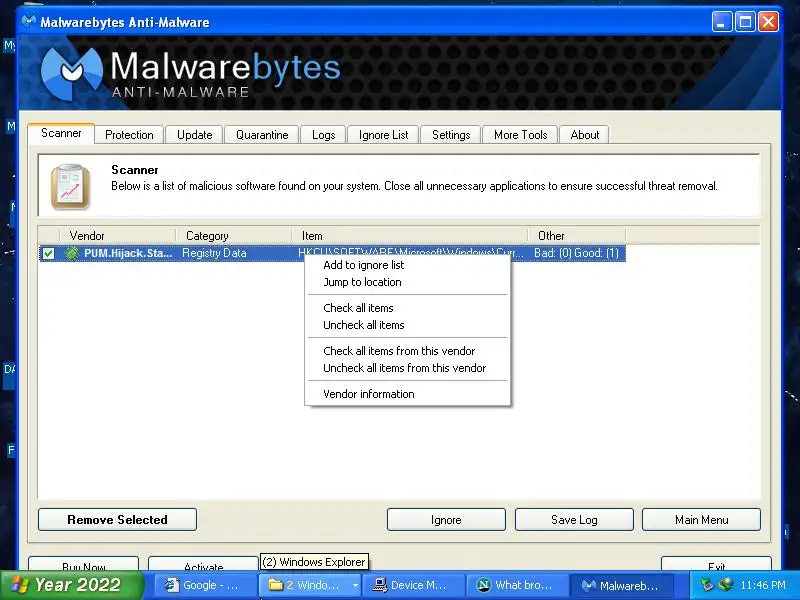Sort by the Category column header
This screenshot has width=800, height=600.
(234, 236)
